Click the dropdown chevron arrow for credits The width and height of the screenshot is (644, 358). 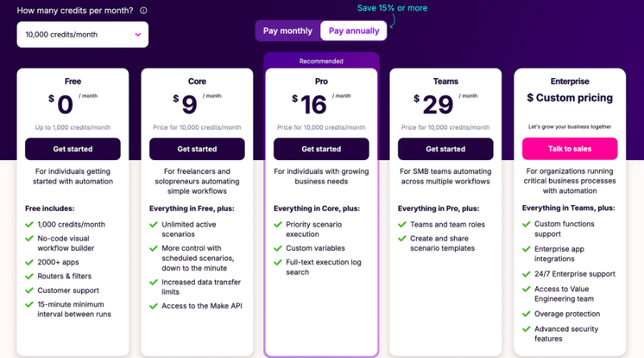coord(138,35)
